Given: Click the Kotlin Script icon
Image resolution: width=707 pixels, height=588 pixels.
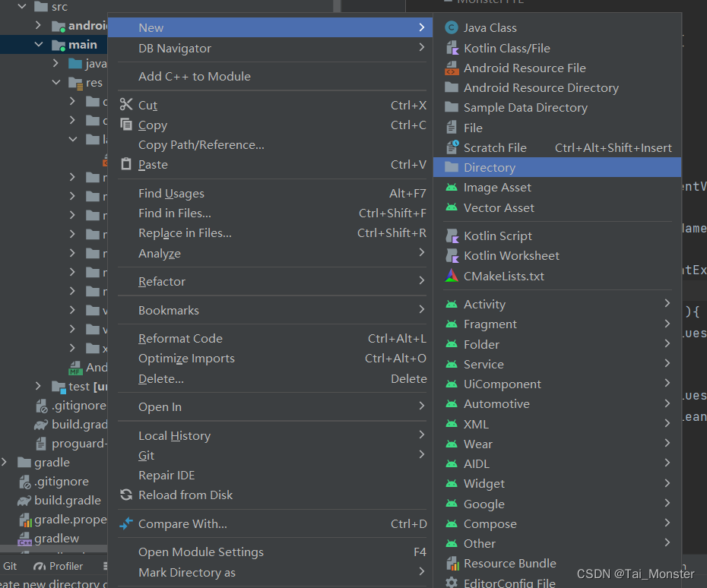Looking at the screenshot, I should point(452,236).
